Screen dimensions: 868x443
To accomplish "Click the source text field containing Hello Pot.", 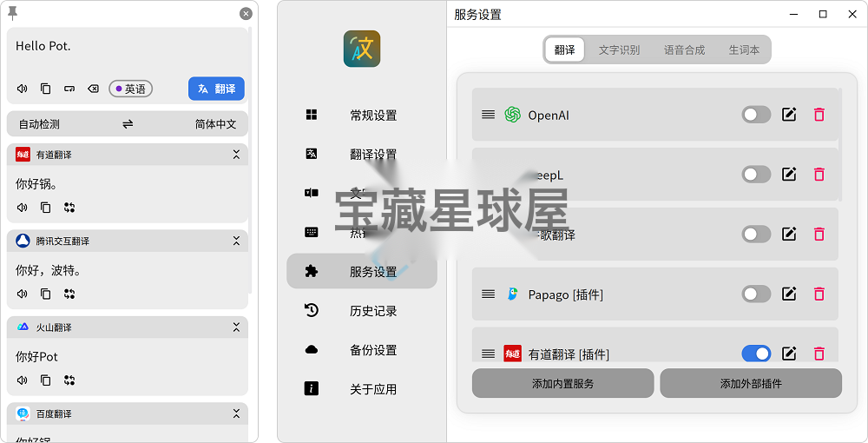I will (128, 53).
